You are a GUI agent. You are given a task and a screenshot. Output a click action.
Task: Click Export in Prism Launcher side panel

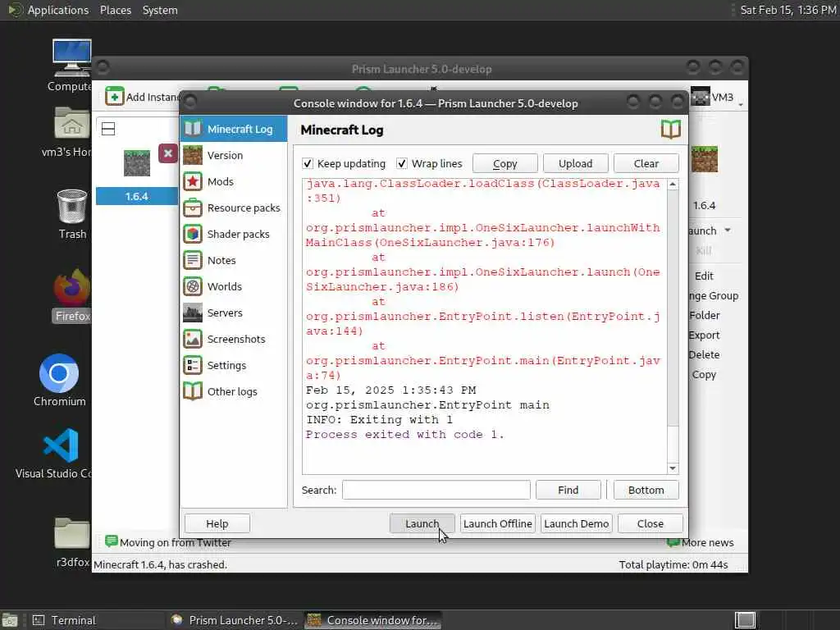click(704, 336)
